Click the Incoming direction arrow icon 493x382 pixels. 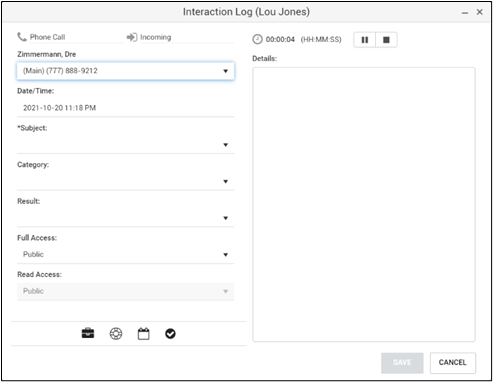132,37
